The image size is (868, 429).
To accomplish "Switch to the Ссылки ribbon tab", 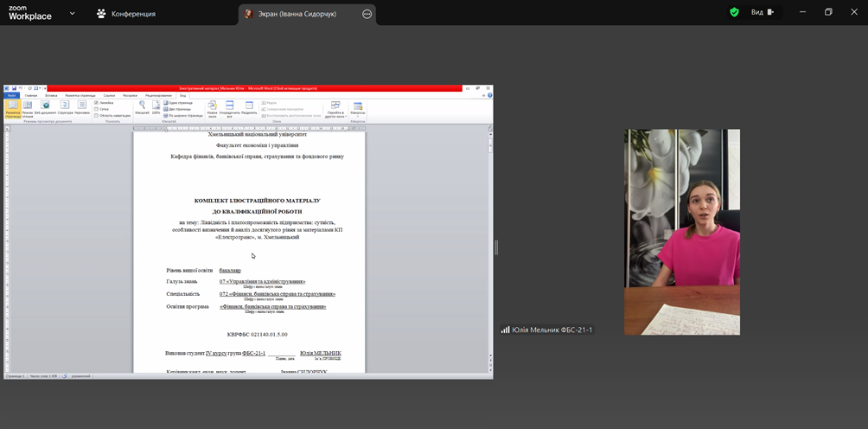I will click(110, 95).
